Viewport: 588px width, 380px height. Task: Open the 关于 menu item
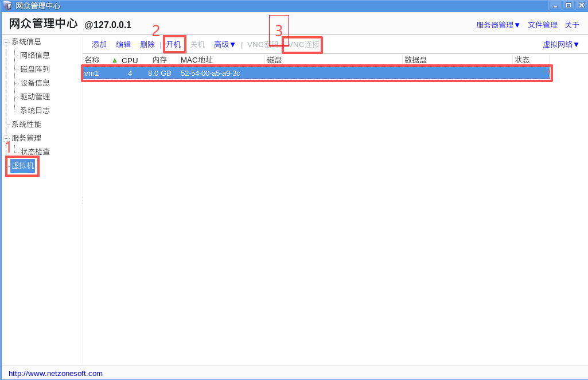click(572, 25)
